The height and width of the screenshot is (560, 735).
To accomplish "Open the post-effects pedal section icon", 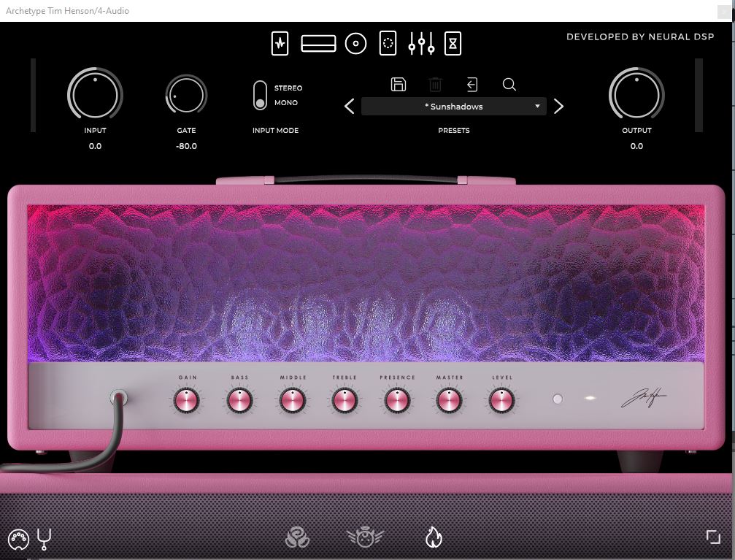I will pyautogui.click(x=388, y=44).
